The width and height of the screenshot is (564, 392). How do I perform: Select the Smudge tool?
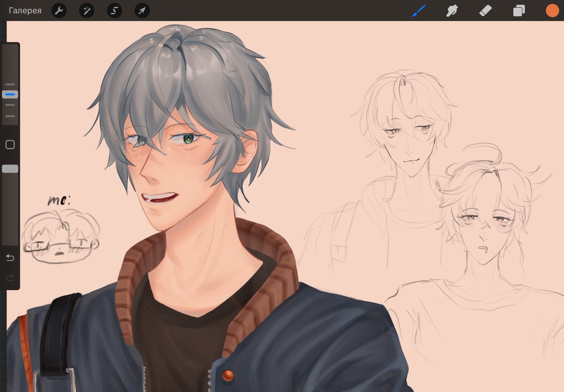pos(452,10)
